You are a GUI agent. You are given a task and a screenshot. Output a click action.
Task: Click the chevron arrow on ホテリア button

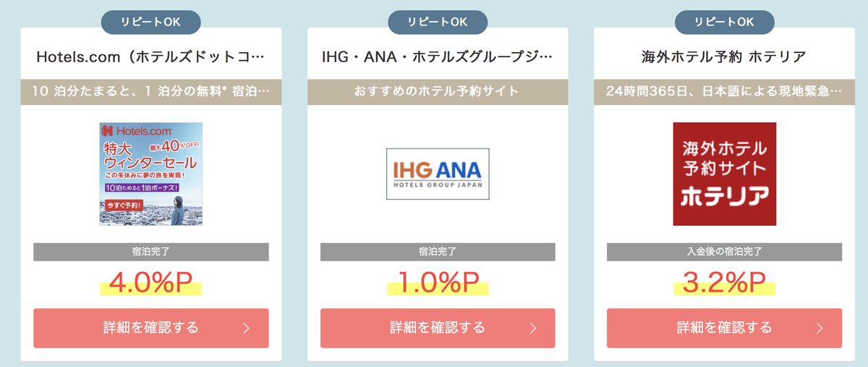click(x=820, y=328)
